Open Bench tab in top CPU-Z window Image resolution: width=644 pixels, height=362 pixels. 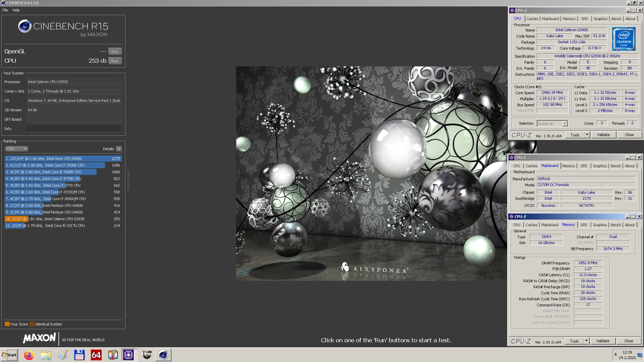point(616,19)
